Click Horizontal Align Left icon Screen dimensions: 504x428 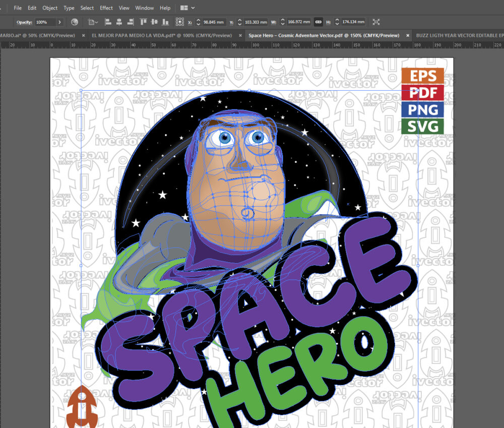pos(108,22)
